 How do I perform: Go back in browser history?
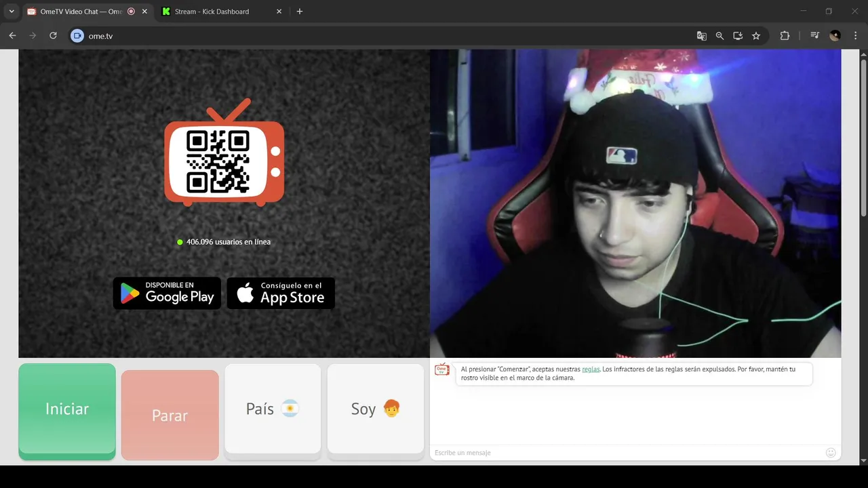pyautogui.click(x=12, y=36)
